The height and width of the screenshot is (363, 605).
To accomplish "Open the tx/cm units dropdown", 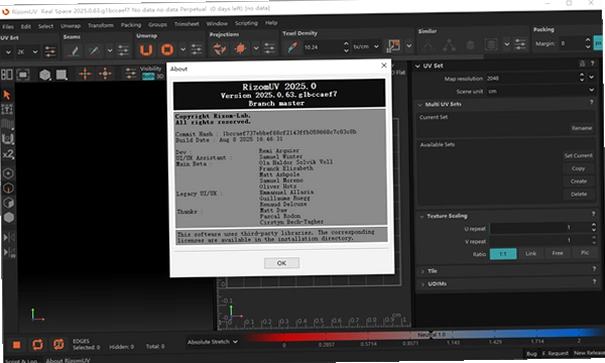I will click(366, 47).
